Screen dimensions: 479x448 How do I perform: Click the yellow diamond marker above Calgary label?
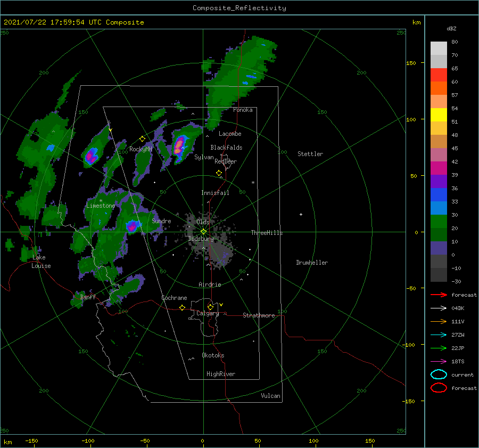[x=210, y=307]
